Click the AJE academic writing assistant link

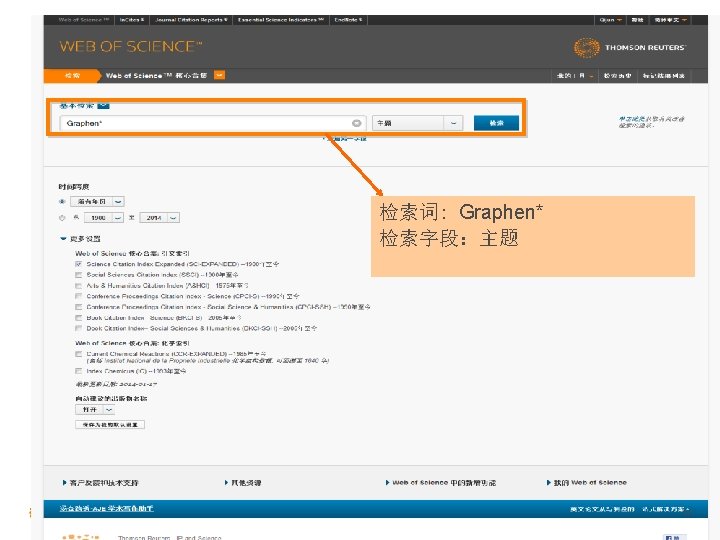(107, 508)
